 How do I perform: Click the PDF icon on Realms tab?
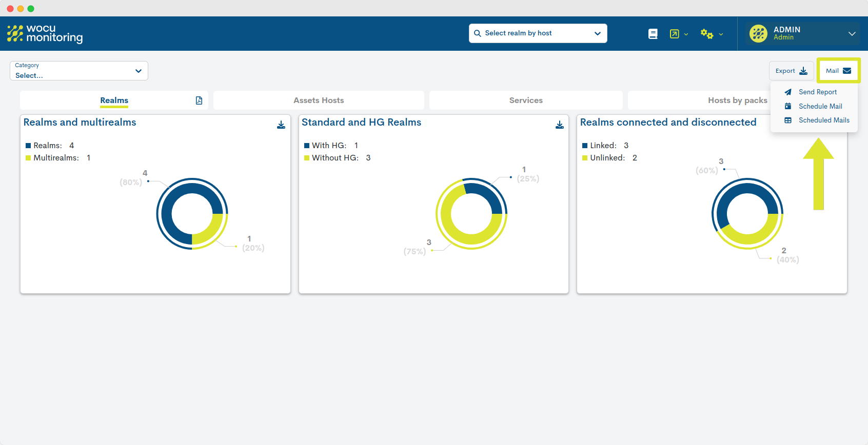coord(199,100)
